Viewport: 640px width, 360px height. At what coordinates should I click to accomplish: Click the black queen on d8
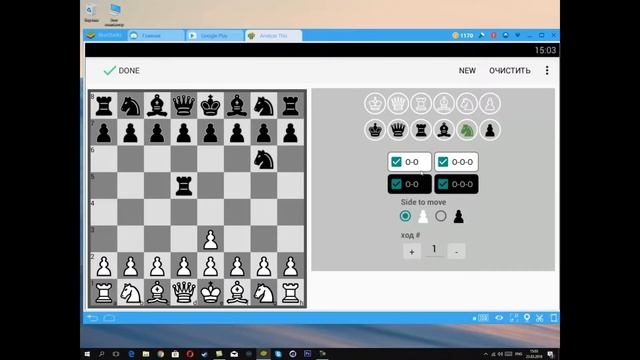(x=184, y=105)
